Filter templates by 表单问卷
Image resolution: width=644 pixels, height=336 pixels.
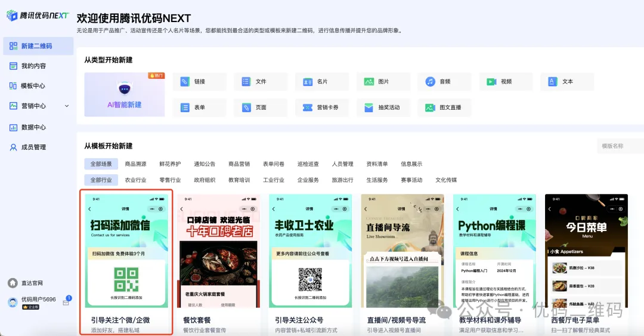[274, 164]
